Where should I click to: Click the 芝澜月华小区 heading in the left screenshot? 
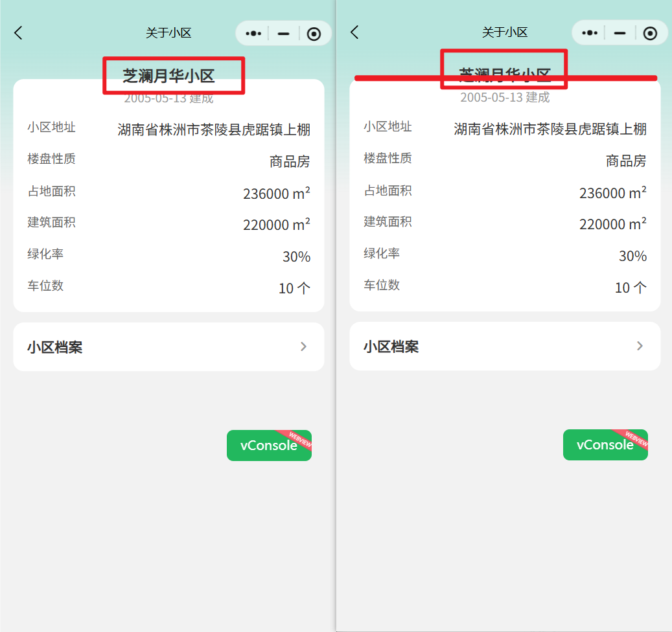tap(168, 76)
